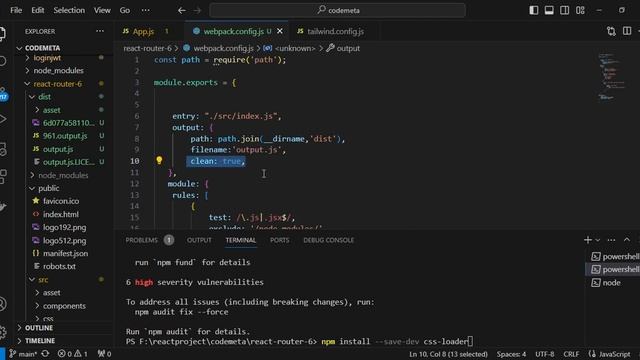Open the new terminal launch profile dropdown

tap(598, 240)
